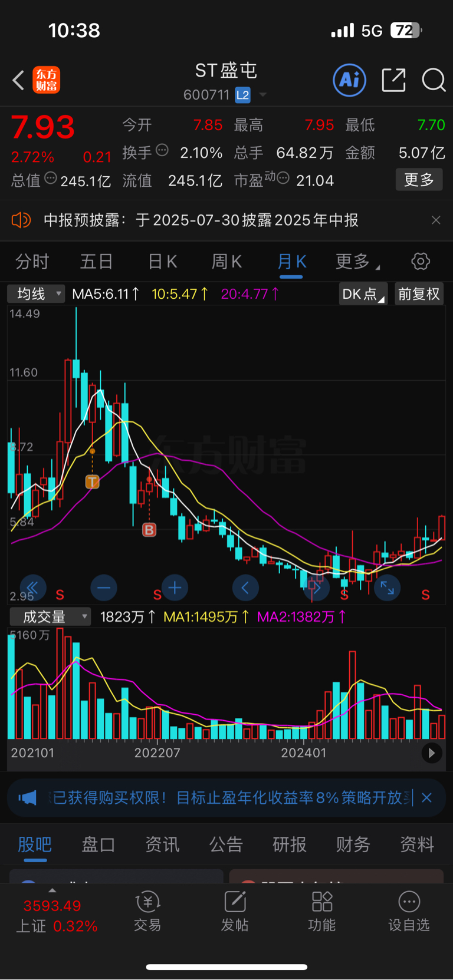Move chart left with arrow icon

coord(245,588)
